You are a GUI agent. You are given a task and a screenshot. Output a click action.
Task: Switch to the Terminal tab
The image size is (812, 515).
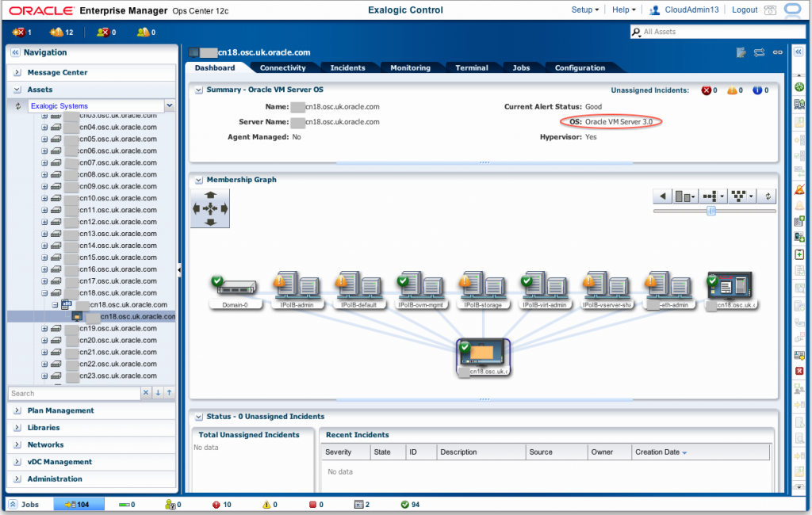click(471, 68)
